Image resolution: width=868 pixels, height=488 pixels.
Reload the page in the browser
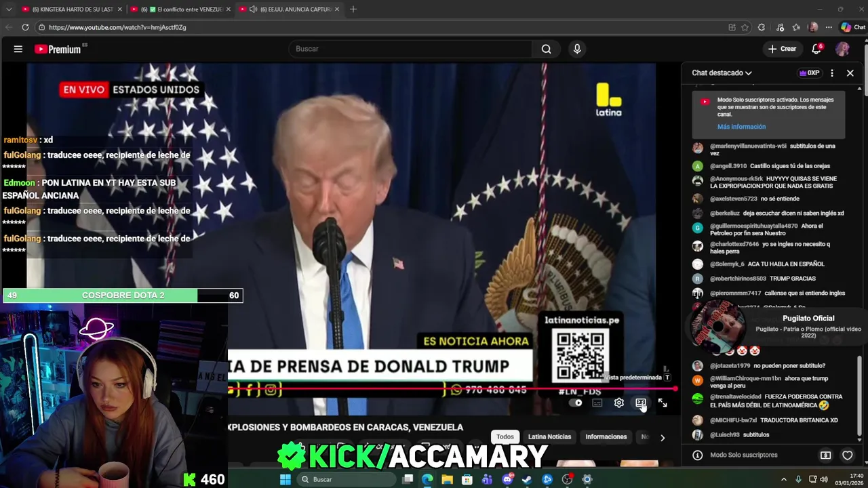25,27
